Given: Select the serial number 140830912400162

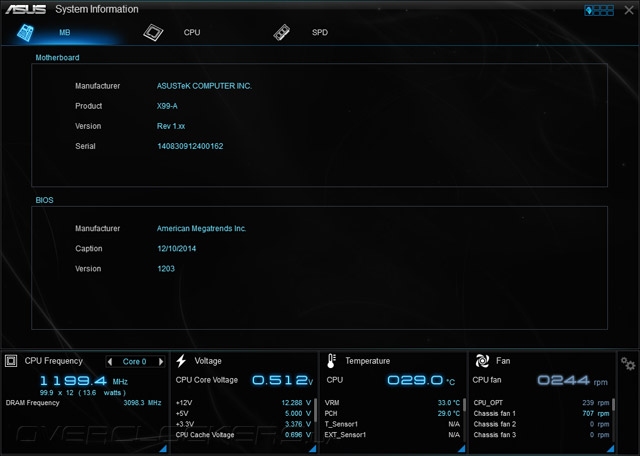Looking at the screenshot, I should pos(190,146).
